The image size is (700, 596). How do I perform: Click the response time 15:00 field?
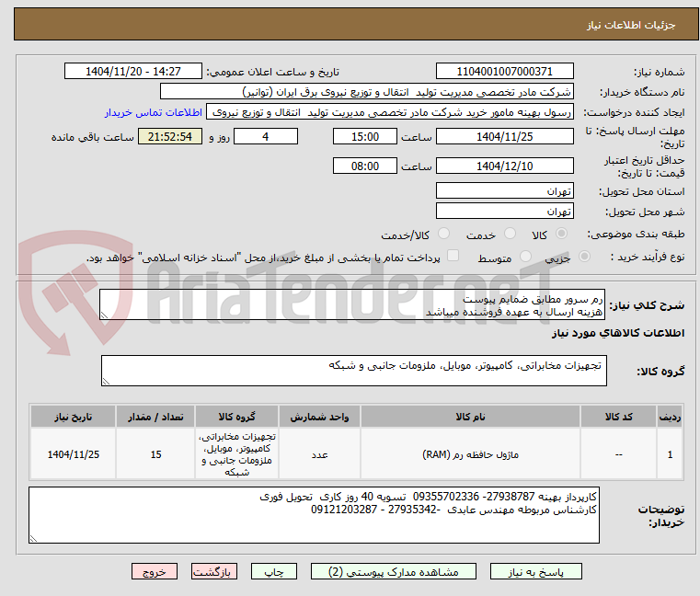[365, 137]
